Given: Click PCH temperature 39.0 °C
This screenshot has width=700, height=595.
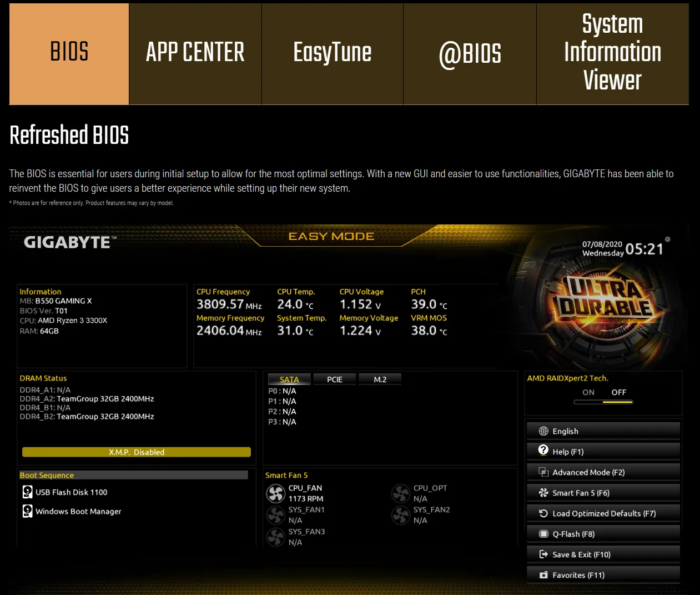Looking at the screenshot, I should click(429, 304).
